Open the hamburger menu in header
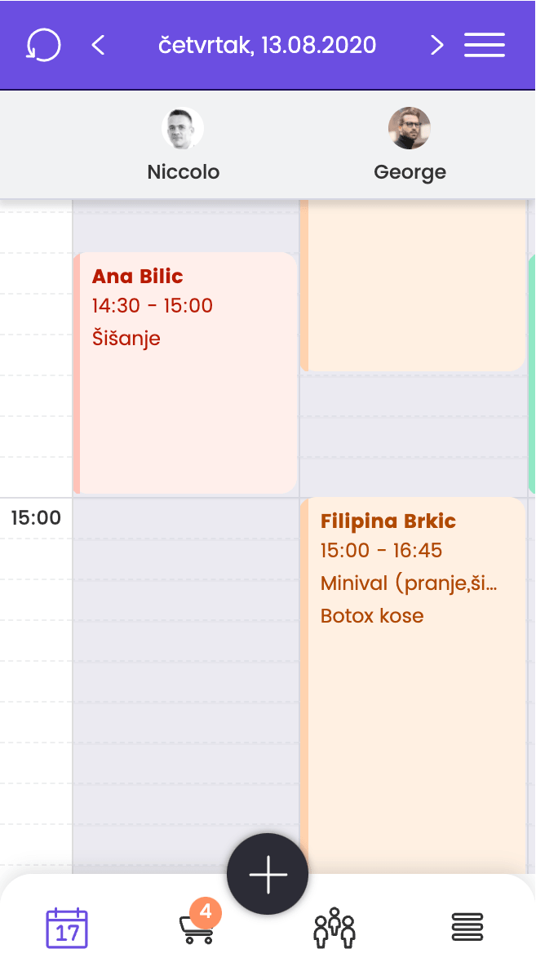 pyautogui.click(x=485, y=45)
